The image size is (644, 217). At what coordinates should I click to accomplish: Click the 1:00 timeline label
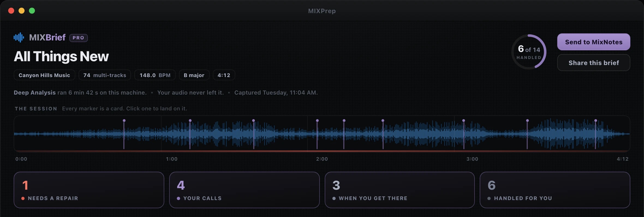click(172, 159)
